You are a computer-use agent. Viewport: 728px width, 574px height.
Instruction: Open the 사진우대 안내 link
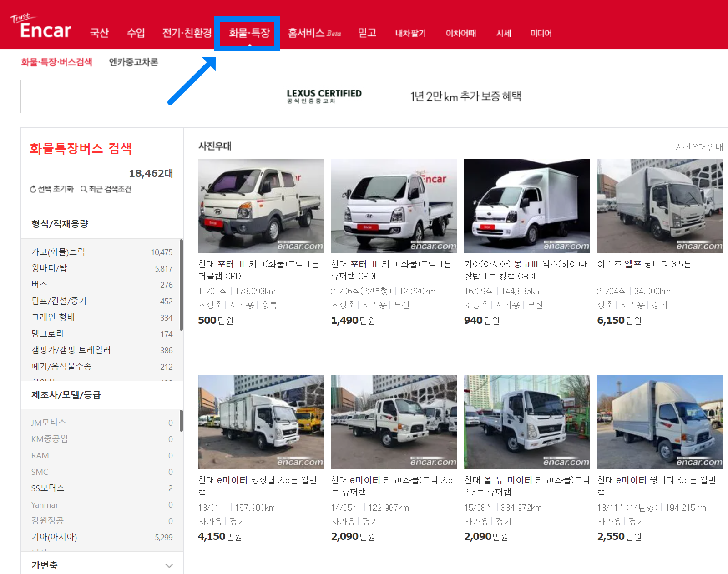699,147
